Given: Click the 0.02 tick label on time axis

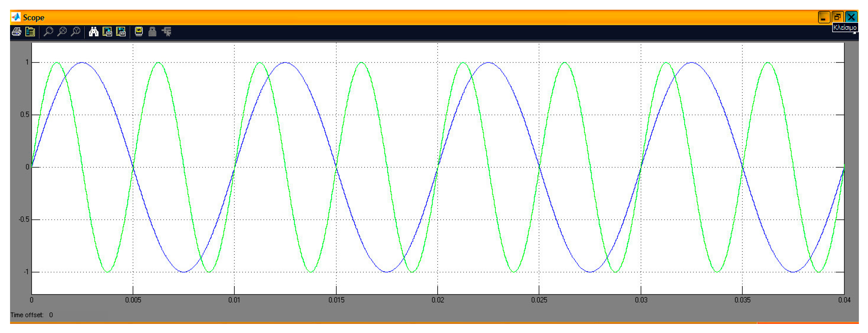Looking at the screenshot, I should click(x=438, y=300).
